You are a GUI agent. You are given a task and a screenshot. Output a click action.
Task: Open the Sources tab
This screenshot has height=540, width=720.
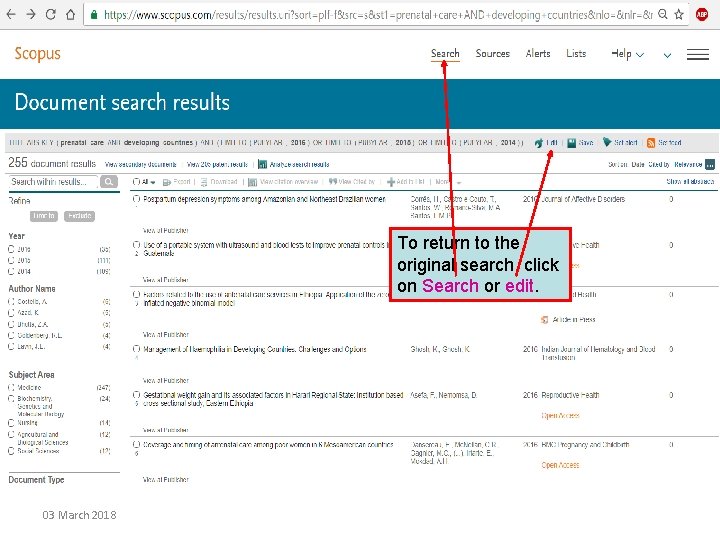tap(493, 54)
